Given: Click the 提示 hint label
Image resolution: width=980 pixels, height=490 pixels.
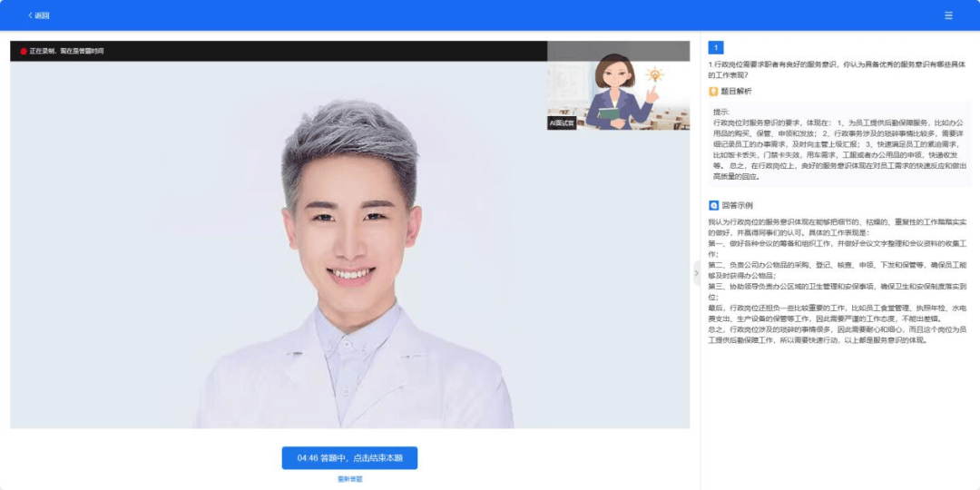Looking at the screenshot, I should click(720, 112).
